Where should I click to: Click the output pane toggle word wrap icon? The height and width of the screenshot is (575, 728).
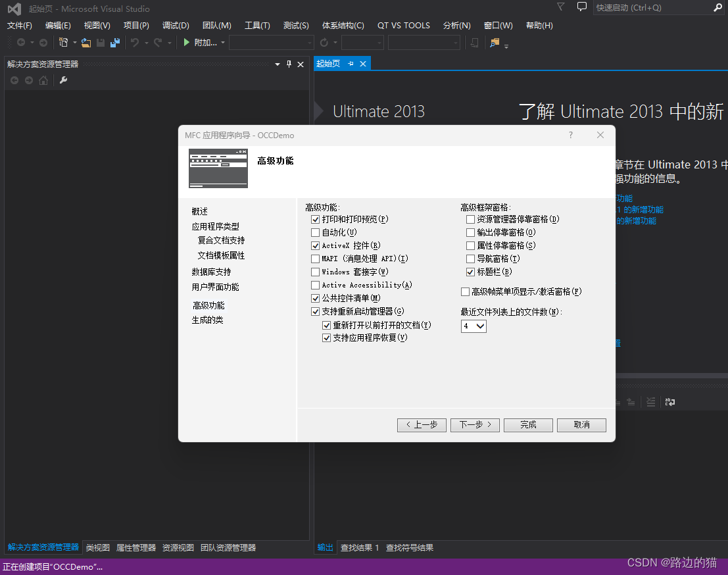669,402
